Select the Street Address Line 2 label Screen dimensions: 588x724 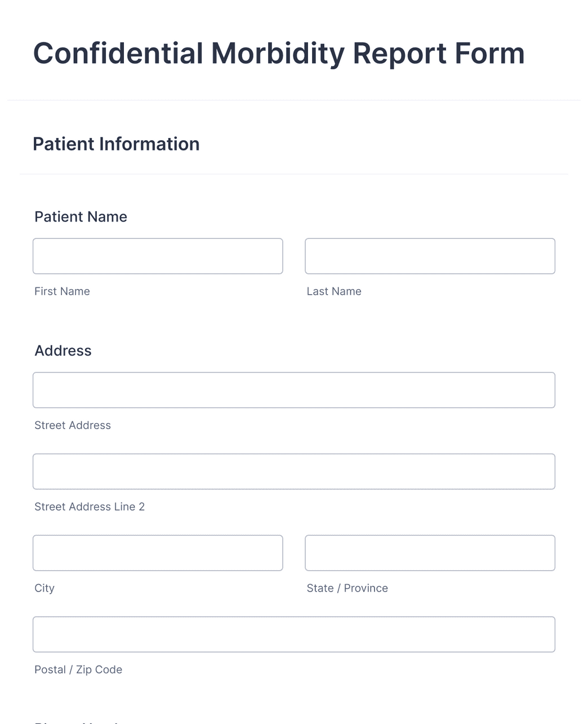tap(89, 507)
